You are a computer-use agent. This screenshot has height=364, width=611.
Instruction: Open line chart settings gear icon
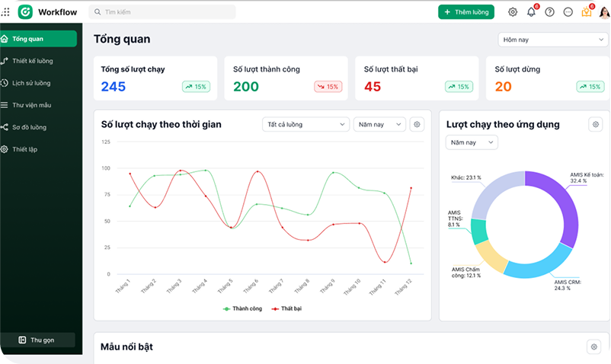tap(417, 125)
